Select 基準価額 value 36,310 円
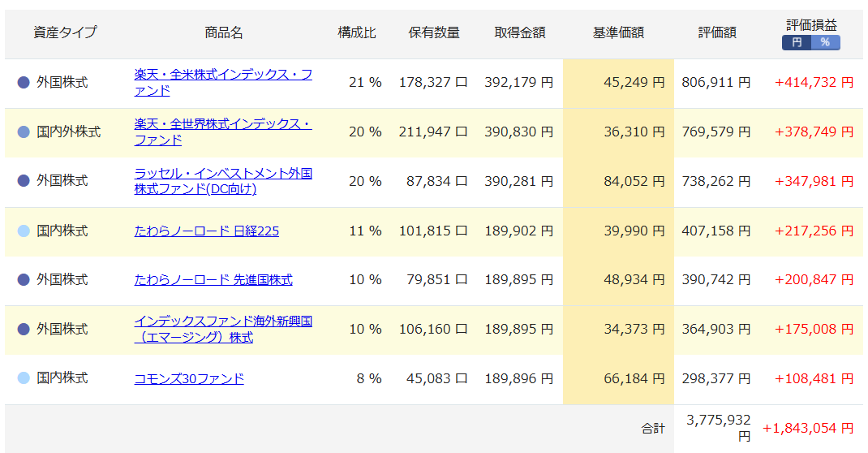The width and height of the screenshot is (868, 453). point(634,132)
